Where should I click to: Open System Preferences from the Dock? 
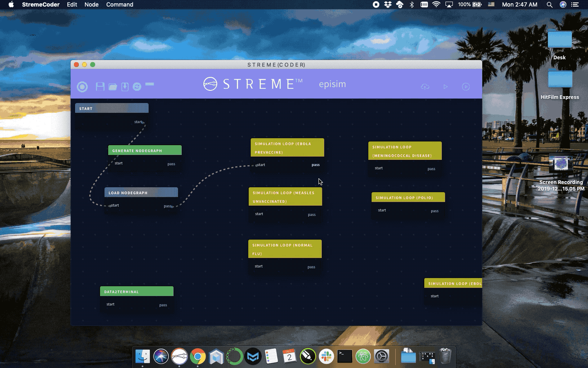tap(381, 357)
